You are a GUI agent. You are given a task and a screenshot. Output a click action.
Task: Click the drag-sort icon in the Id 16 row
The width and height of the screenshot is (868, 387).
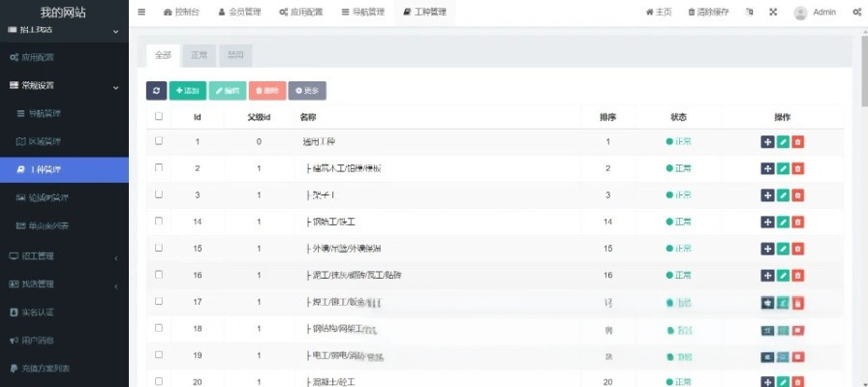click(767, 276)
